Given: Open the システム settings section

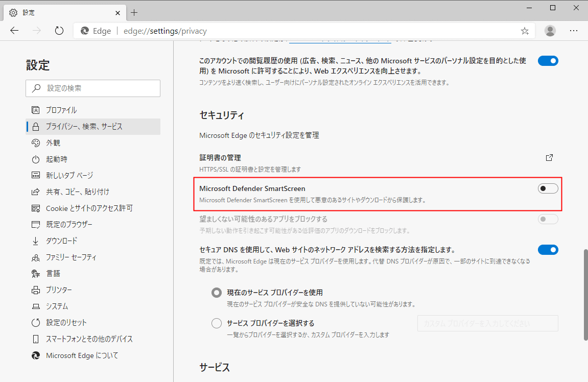Looking at the screenshot, I should (93, 306).
